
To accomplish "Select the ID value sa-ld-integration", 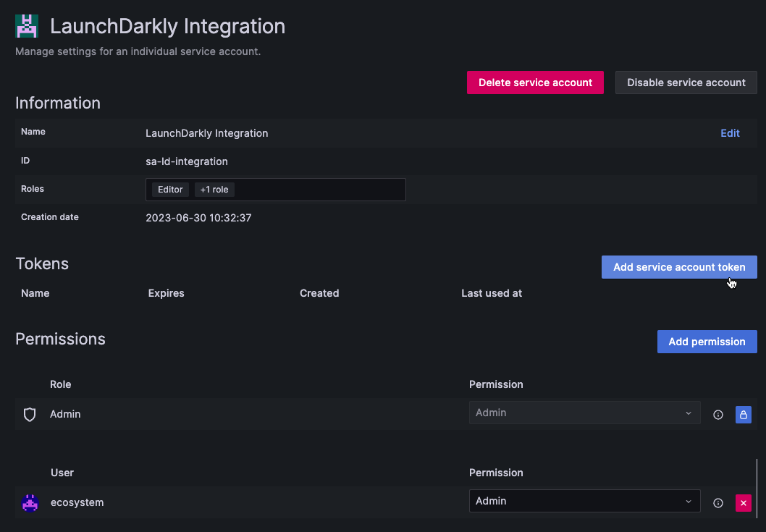I will [187, 161].
